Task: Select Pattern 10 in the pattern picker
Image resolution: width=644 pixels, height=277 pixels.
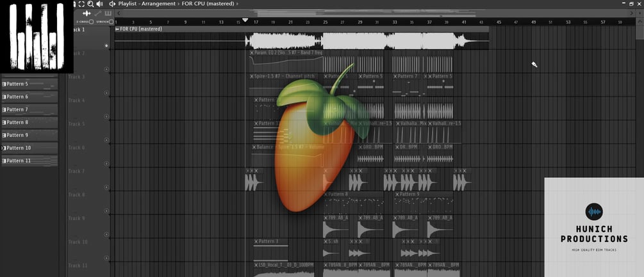Action: 29,148
